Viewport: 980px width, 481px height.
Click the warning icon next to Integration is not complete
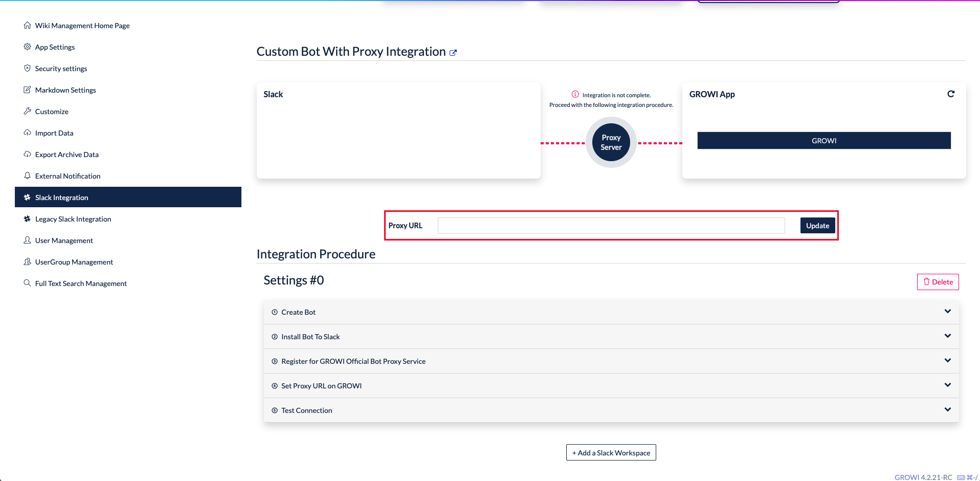pyautogui.click(x=575, y=95)
